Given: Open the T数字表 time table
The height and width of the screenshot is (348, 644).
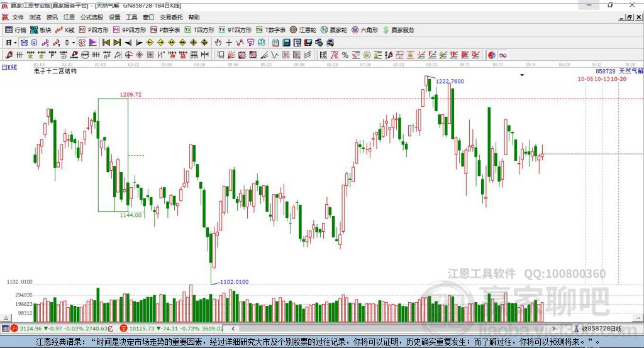Looking at the screenshot, I should coord(270,30).
